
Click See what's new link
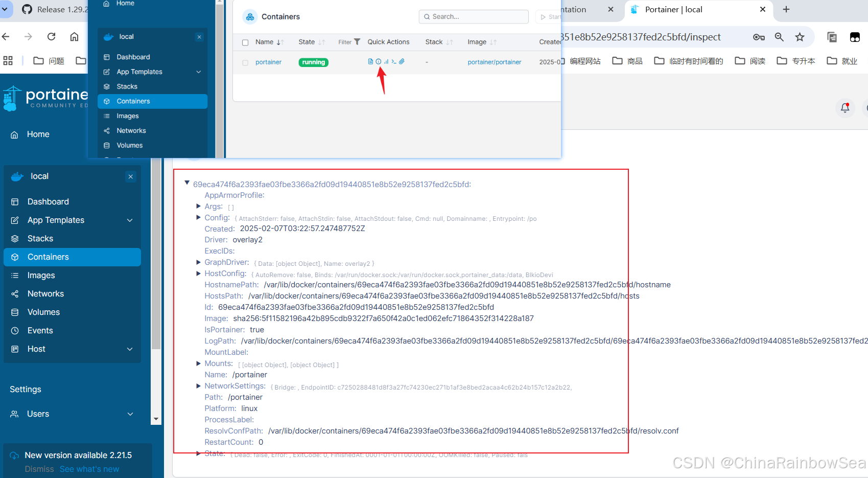(x=89, y=469)
